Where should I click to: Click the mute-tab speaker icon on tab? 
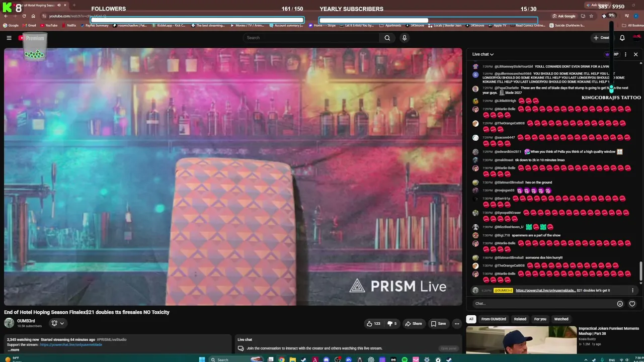point(59,5)
